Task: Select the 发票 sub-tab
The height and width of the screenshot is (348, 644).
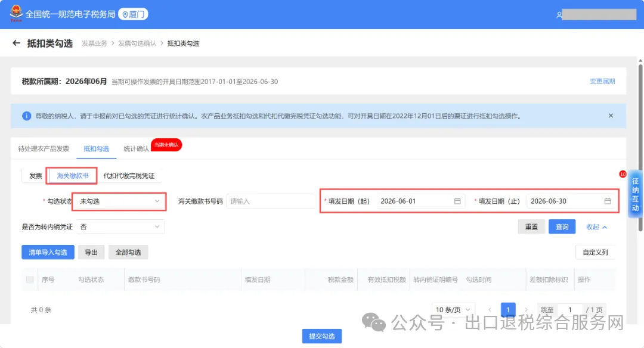Action: [x=35, y=176]
